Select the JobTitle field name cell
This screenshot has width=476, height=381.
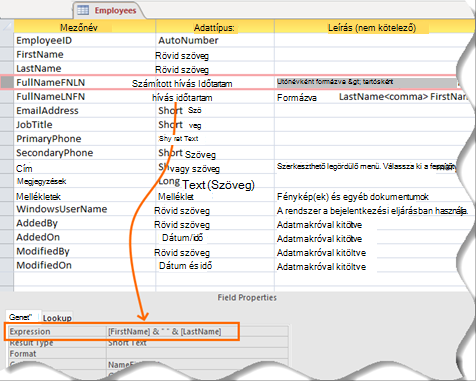click(85, 124)
